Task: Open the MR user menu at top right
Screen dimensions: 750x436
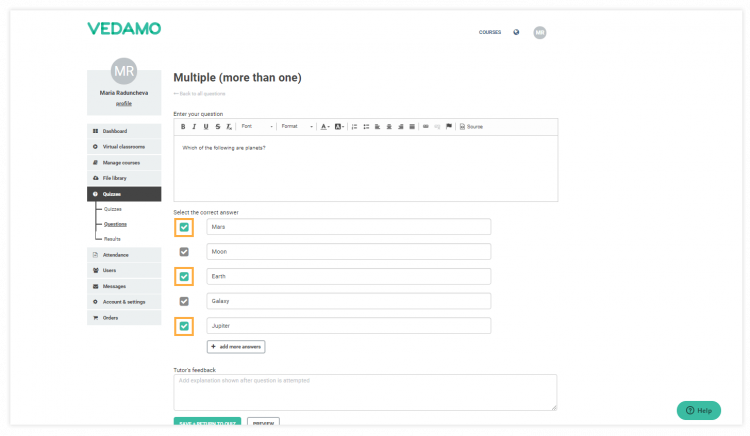Action: (540, 33)
